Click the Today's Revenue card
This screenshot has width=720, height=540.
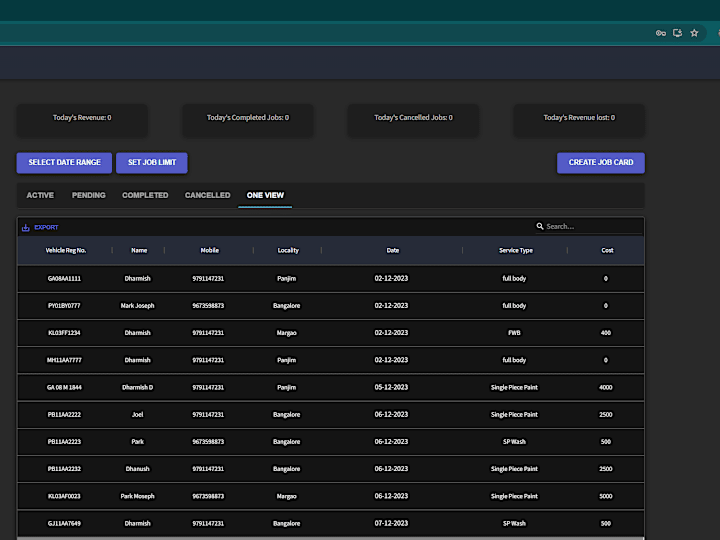(82, 120)
